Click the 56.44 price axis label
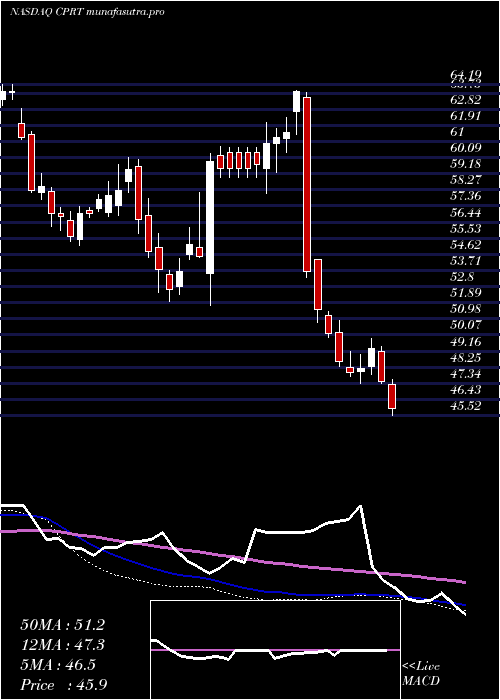Screen dimensions: 500x700 coord(466,213)
